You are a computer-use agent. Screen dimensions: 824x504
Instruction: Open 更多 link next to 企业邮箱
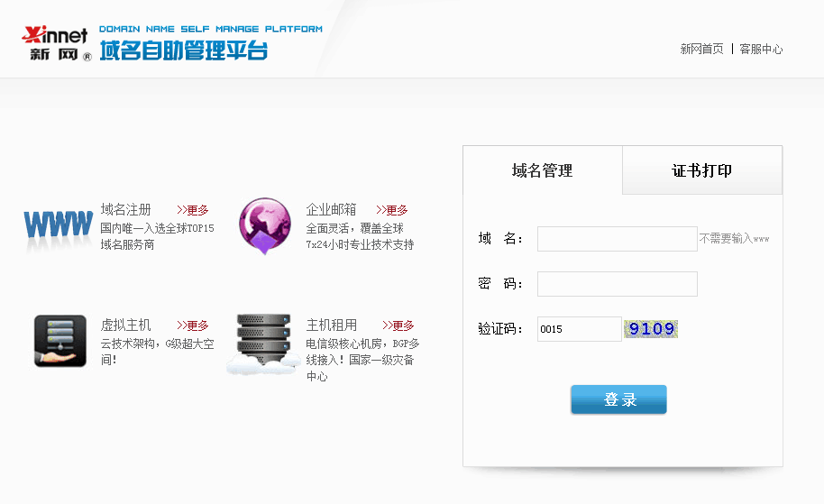coord(392,210)
